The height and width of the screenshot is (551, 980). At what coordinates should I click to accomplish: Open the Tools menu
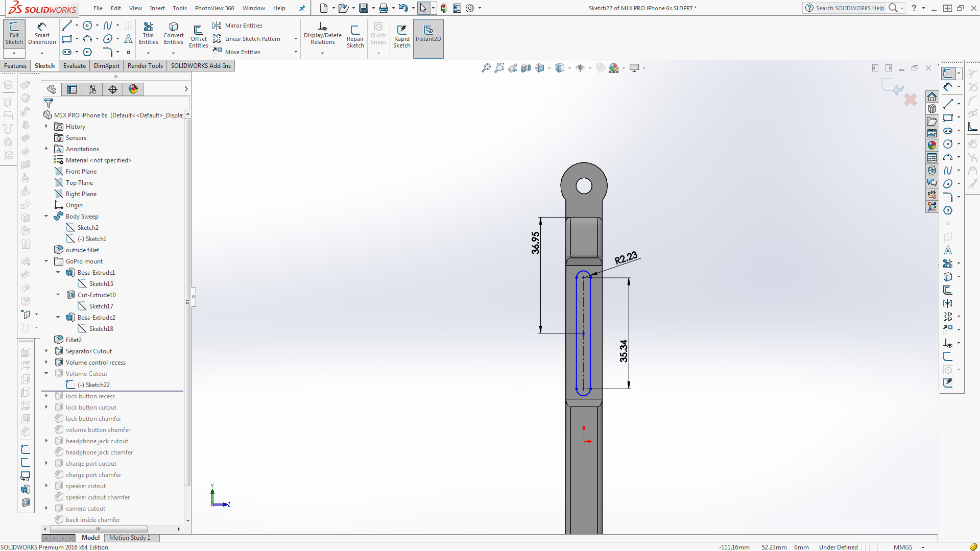click(180, 8)
